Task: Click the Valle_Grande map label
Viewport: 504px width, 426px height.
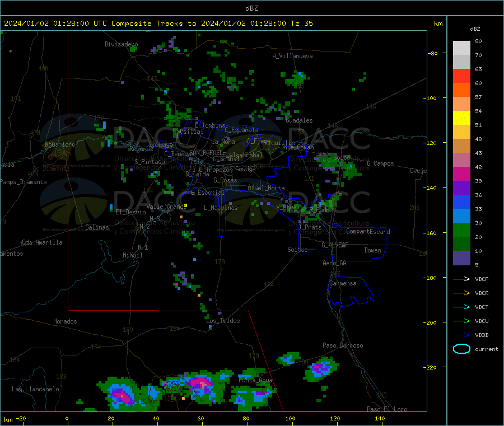Action: click(x=166, y=207)
